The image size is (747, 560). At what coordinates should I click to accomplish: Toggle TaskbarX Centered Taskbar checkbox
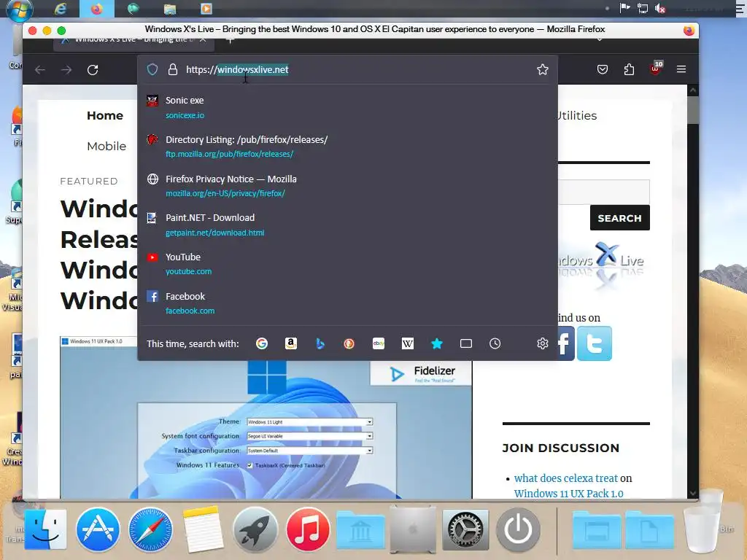coord(249,465)
